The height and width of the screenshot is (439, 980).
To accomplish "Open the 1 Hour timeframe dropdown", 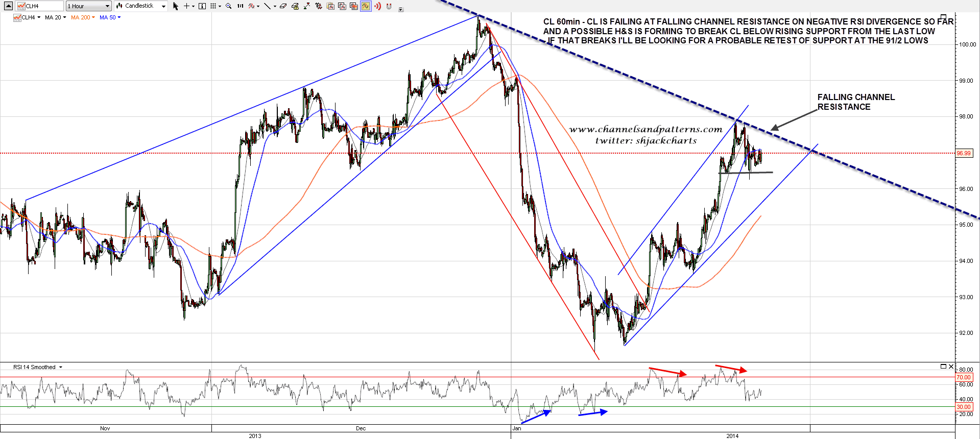I will click(x=88, y=6).
